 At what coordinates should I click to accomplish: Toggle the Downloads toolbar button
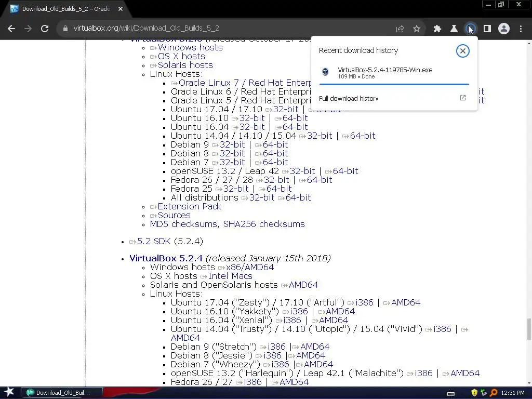tap(470, 29)
